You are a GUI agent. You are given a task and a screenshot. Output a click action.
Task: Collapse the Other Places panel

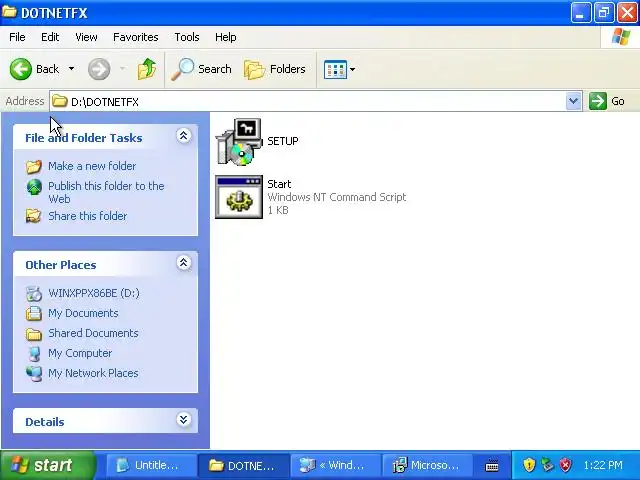coord(184,262)
